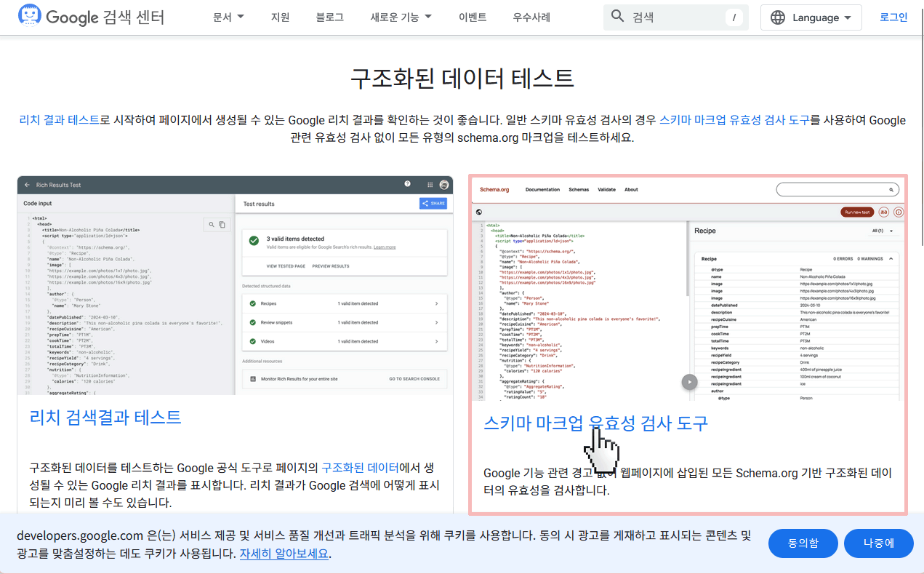This screenshot has height=574, width=924.
Task: Open the Schema.org validator screenshot thumbnail
Action: tap(688, 290)
